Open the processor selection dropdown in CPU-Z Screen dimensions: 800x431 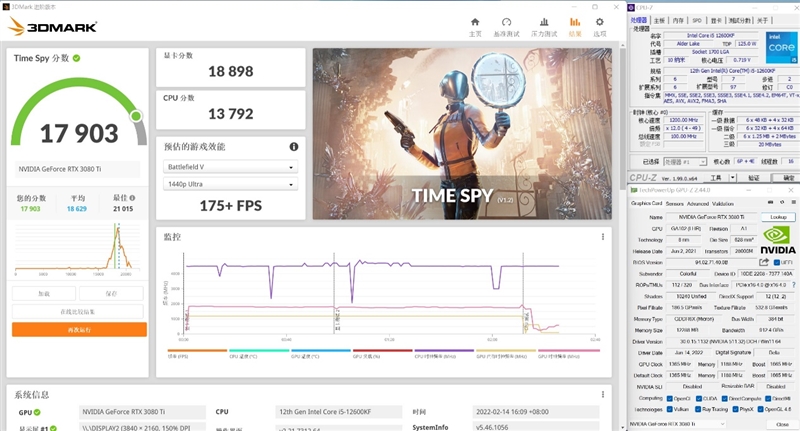685,162
